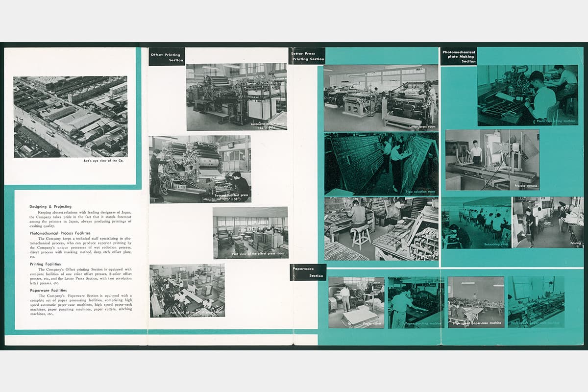
Task: Click the 'Offset Printing Section' black label
Action: coord(167,57)
